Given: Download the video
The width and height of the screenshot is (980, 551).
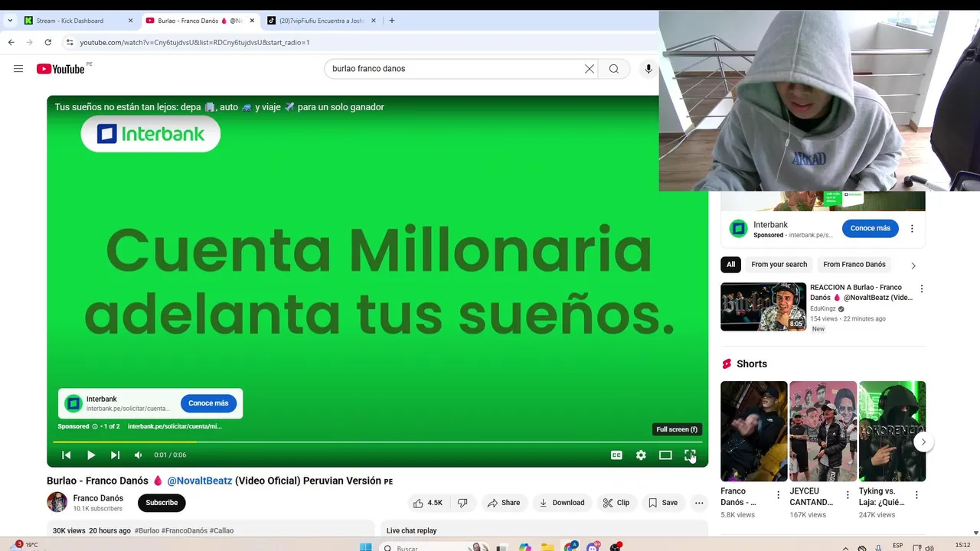Looking at the screenshot, I should pos(562,503).
